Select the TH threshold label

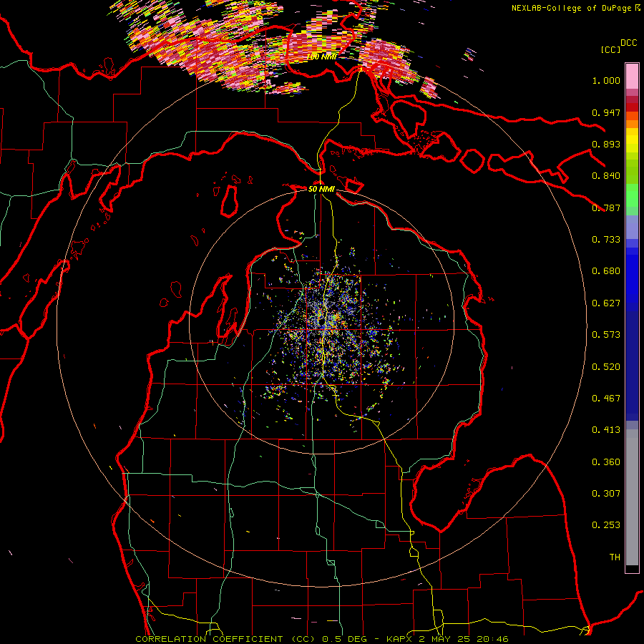click(x=615, y=557)
